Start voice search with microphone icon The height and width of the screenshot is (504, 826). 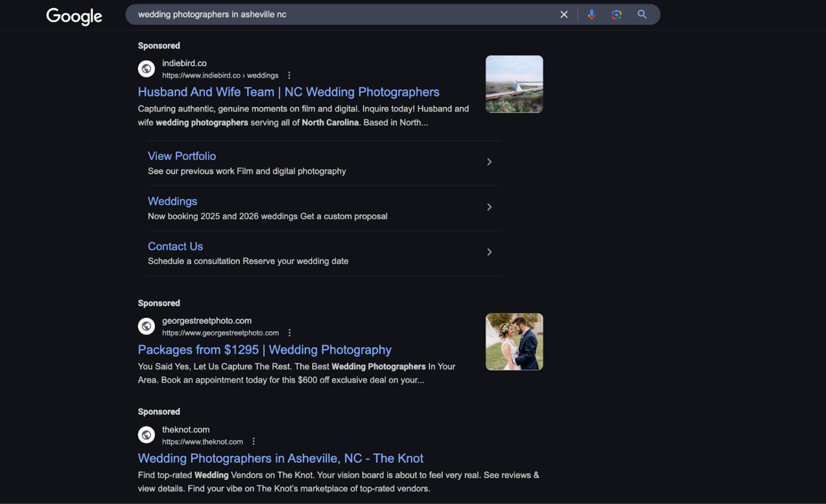pos(591,15)
